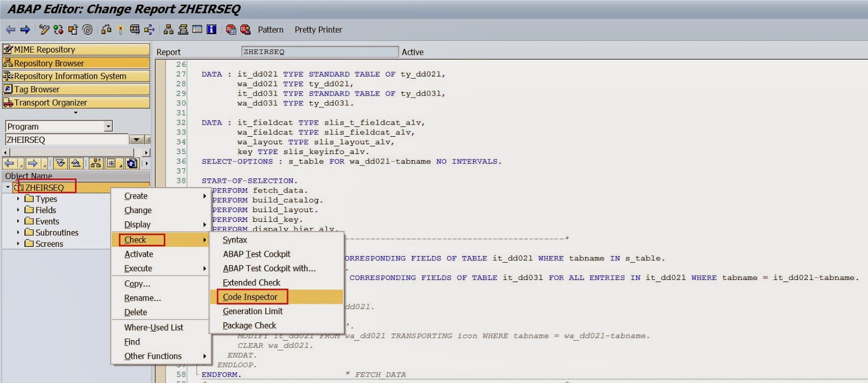The height and width of the screenshot is (383, 868).
Task: Choose Activate from the context menu
Action: click(x=161, y=254)
